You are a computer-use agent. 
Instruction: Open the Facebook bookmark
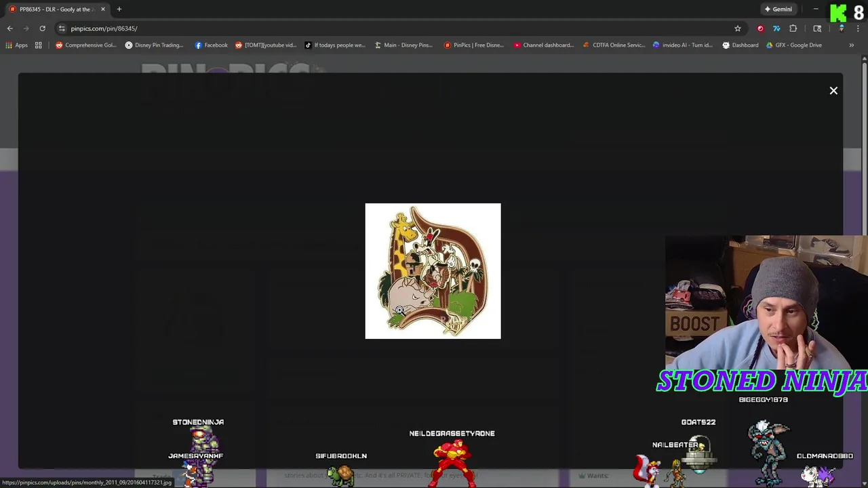tap(211, 45)
